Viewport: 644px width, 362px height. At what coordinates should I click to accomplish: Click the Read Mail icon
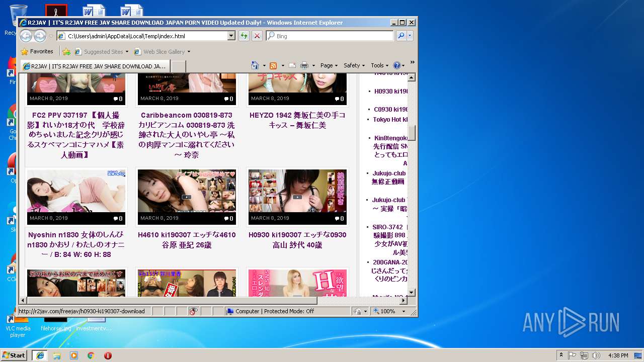pyautogui.click(x=292, y=65)
